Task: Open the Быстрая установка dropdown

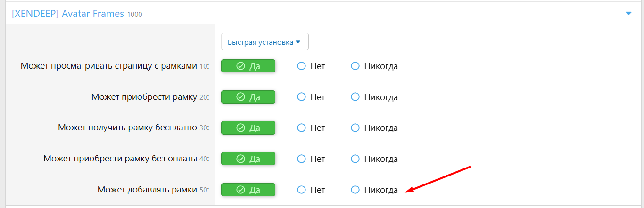Action: coord(264,42)
